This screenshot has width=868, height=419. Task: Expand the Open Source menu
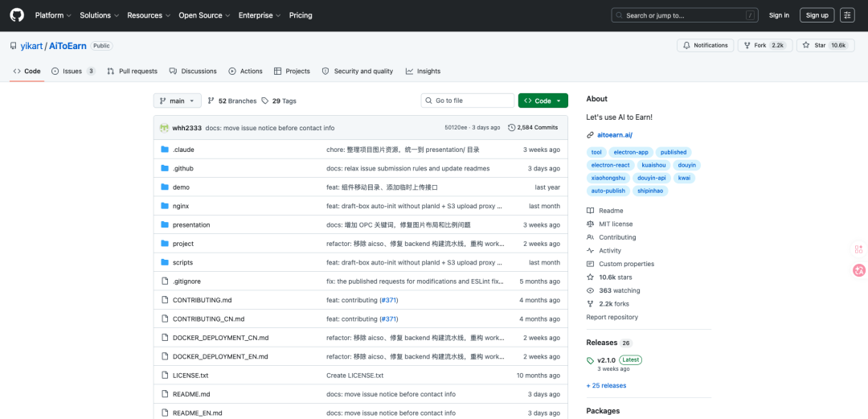click(203, 15)
